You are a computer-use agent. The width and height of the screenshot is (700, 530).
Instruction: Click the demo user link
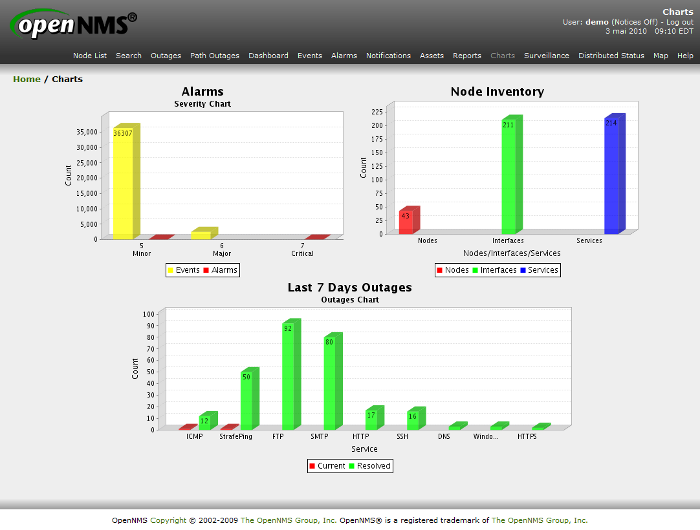point(597,21)
